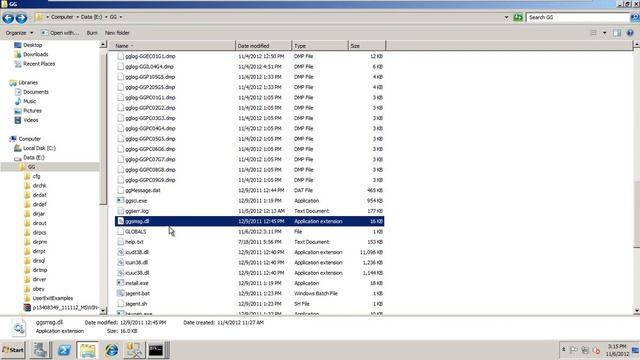This screenshot has height=360, width=640.
Task: Click the ggsmsg.dll preview icon in details pane
Action: click(19, 328)
